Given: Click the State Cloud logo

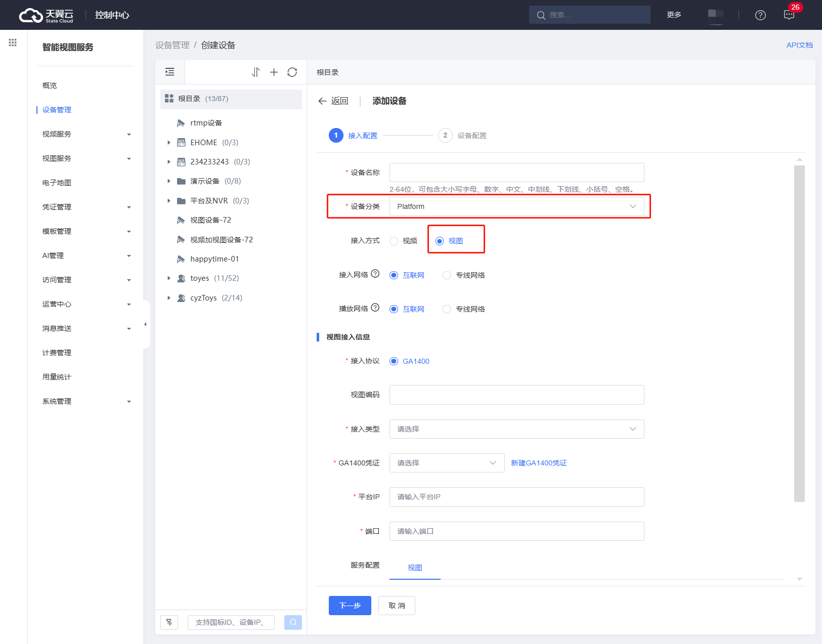Looking at the screenshot, I should coord(46,15).
